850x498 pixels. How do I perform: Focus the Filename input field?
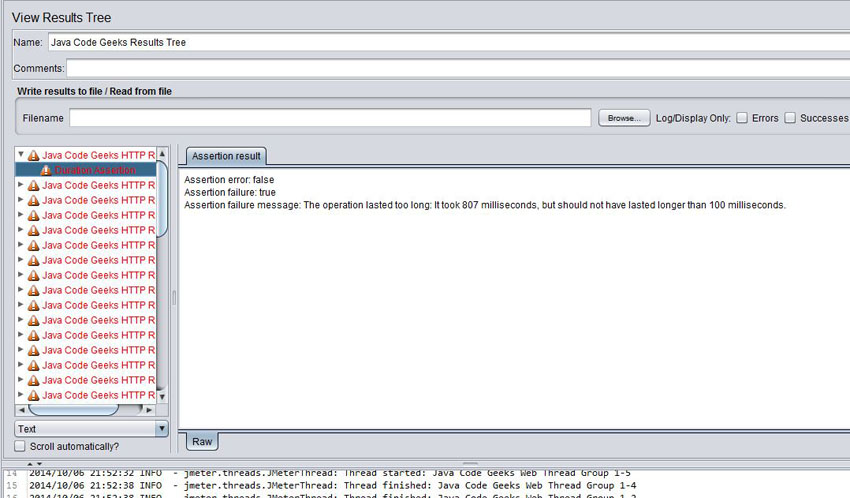click(330, 118)
